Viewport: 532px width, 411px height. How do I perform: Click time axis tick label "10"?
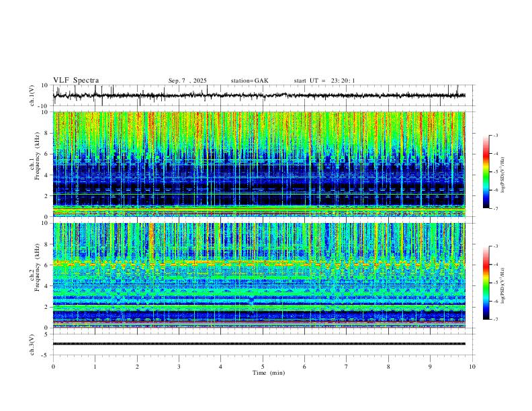click(x=472, y=367)
